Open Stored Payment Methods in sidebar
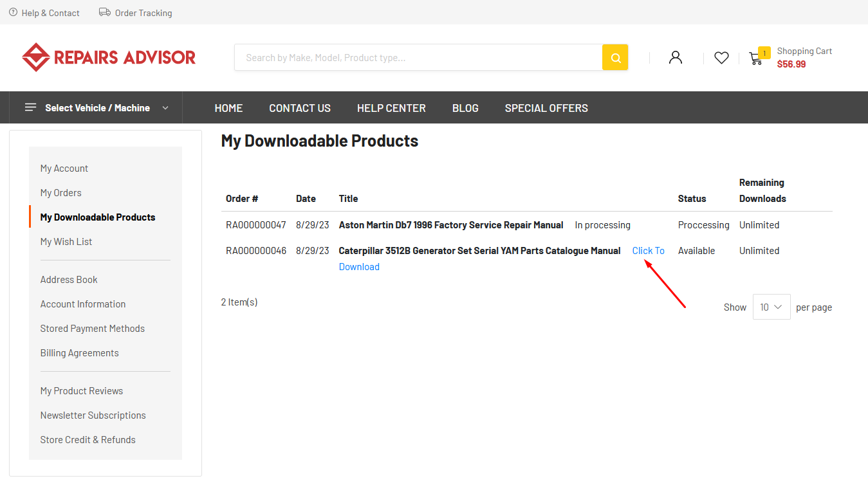This screenshot has width=868, height=492. pyautogui.click(x=93, y=329)
